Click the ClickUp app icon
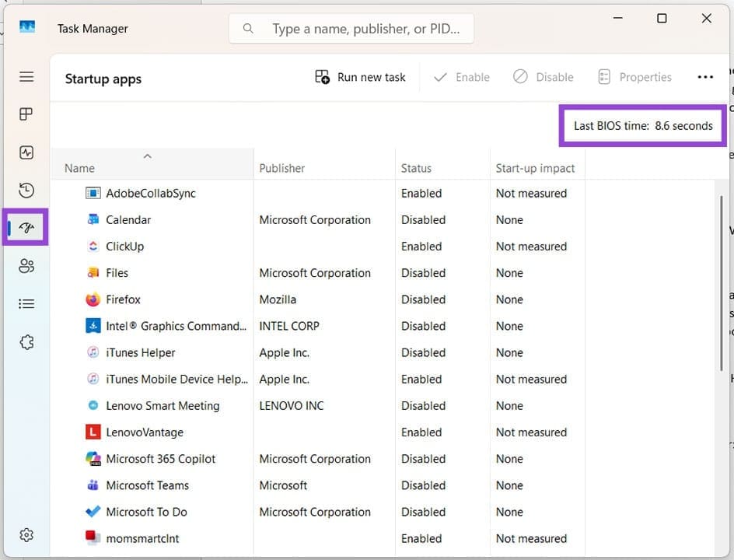This screenshot has width=734, height=560. [x=93, y=246]
